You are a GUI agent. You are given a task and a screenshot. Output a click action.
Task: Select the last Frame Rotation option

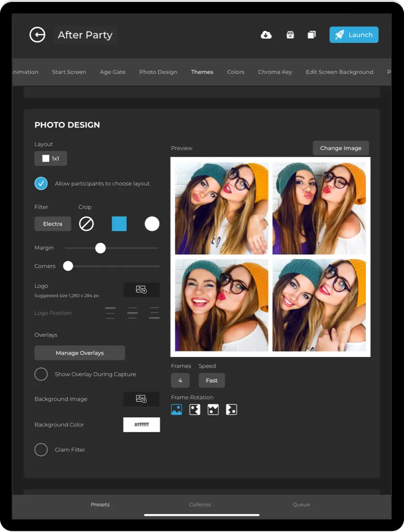[231, 409]
